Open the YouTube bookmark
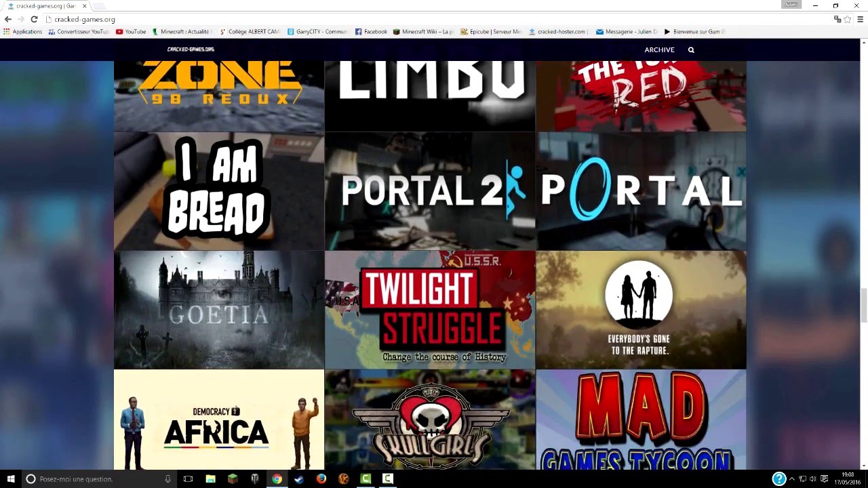This screenshot has height=488, width=868. click(x=131, y=31)
